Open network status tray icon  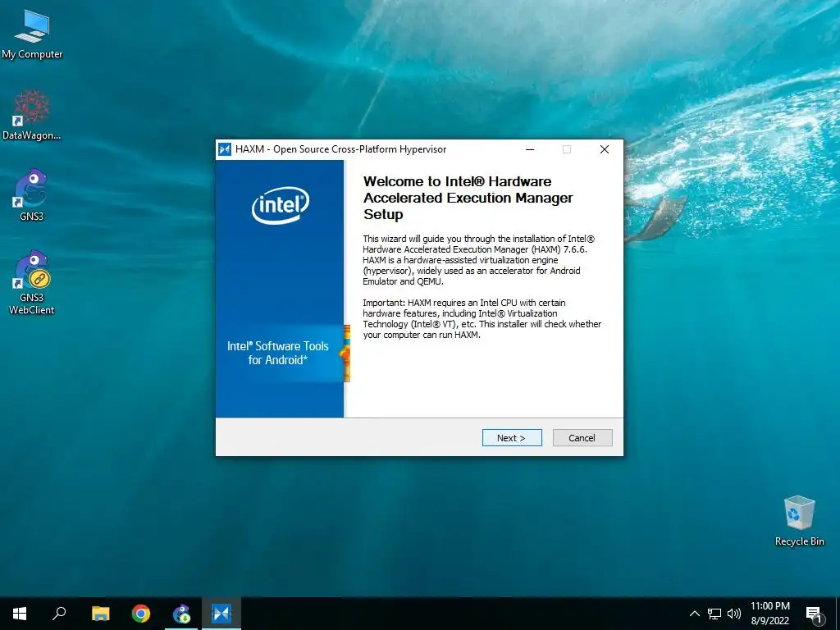coord(714,614)
